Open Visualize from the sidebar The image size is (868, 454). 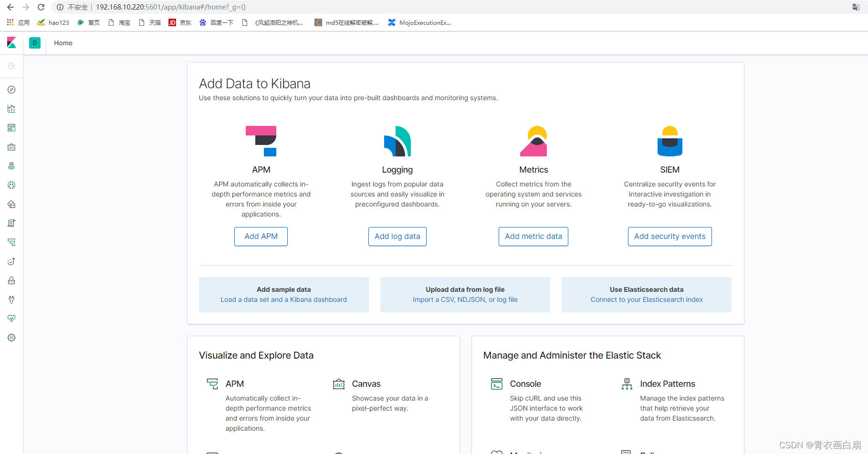(11, 109)
